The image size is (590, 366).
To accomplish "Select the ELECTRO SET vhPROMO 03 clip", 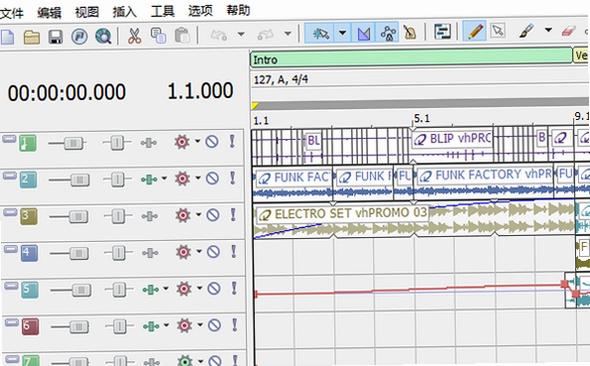I will [415, 220].
